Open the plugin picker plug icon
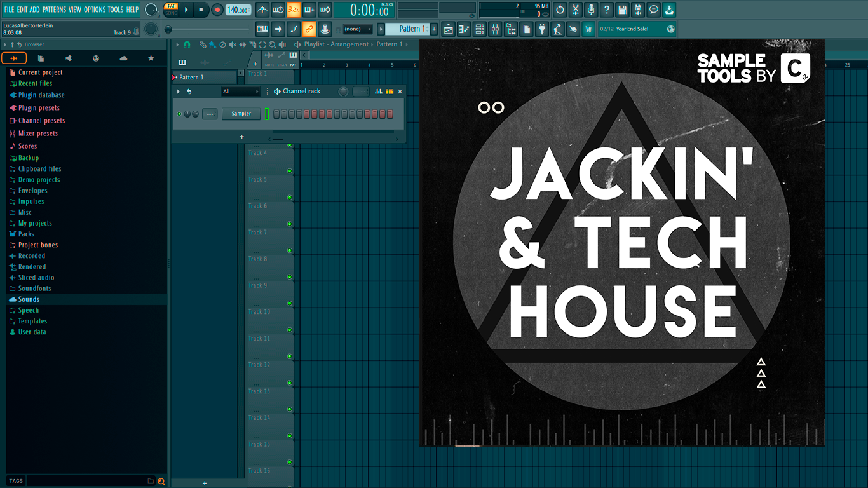 tap(542, 29)
